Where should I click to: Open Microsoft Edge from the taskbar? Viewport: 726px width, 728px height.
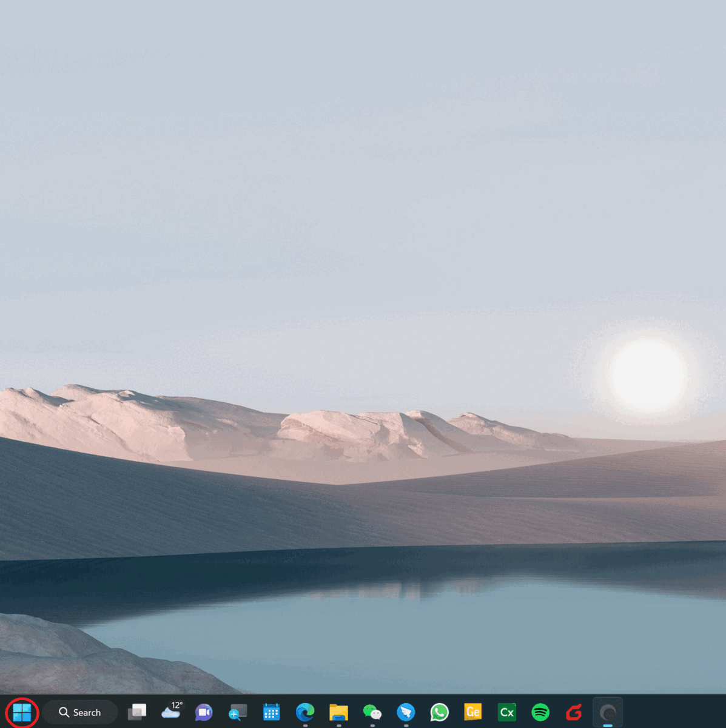(304, 712)
